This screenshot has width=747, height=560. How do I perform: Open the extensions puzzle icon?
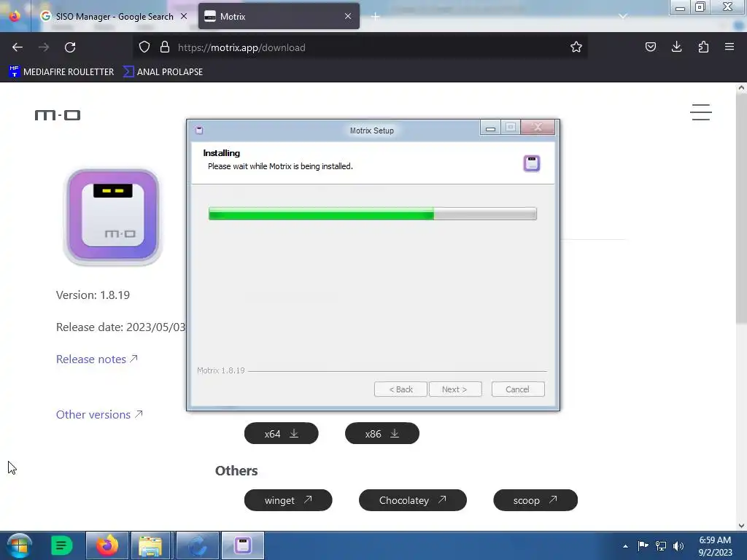point(703,47)
